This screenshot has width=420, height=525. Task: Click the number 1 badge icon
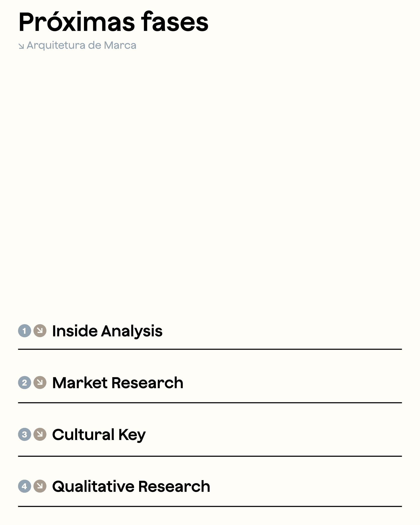[x=24, y=331]
